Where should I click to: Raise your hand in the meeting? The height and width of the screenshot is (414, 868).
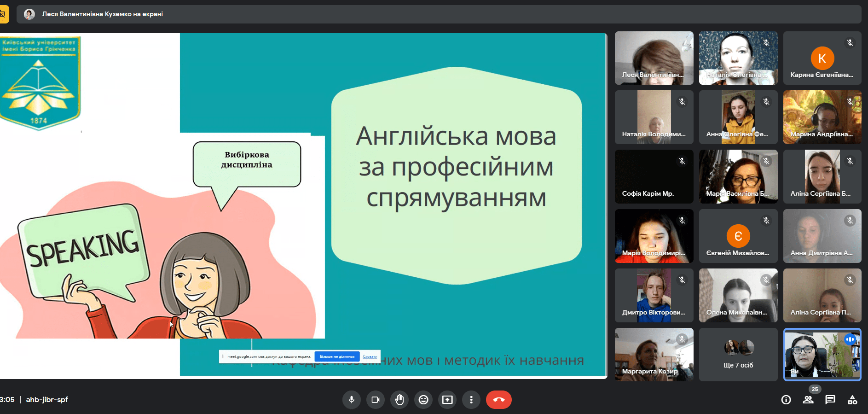point(399,400)
